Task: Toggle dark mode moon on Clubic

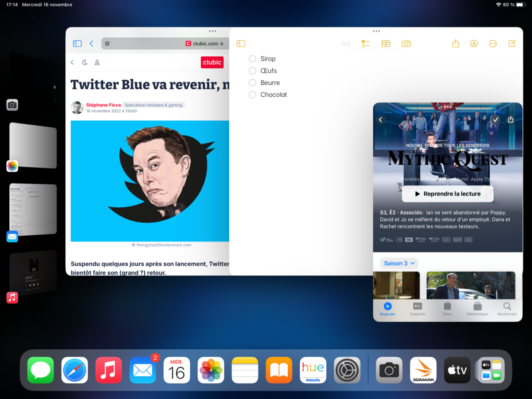Action: 85,63
